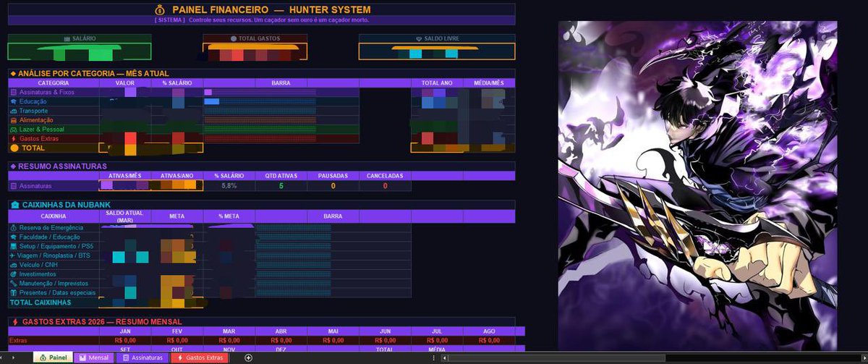
Task: Select the Transporte category label
Action: [34, 111]
